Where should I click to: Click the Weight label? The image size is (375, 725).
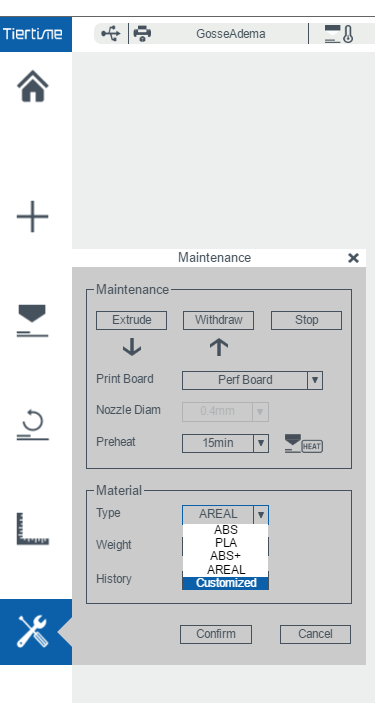pyautogui.click(x=114, y=545)
